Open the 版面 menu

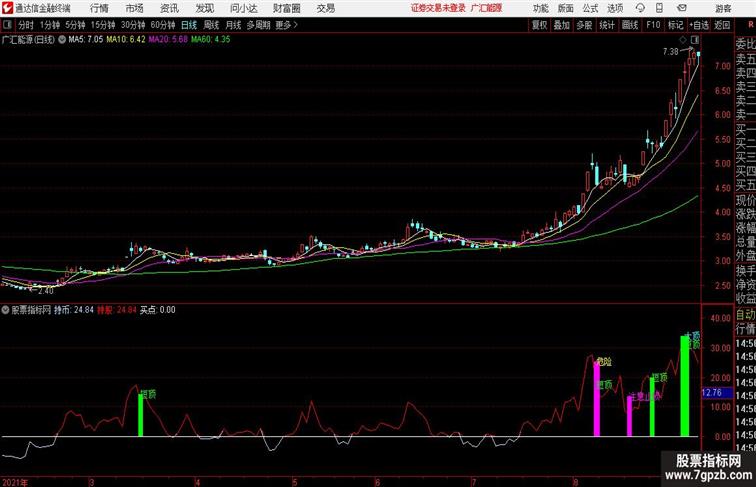tap(566, 8)
